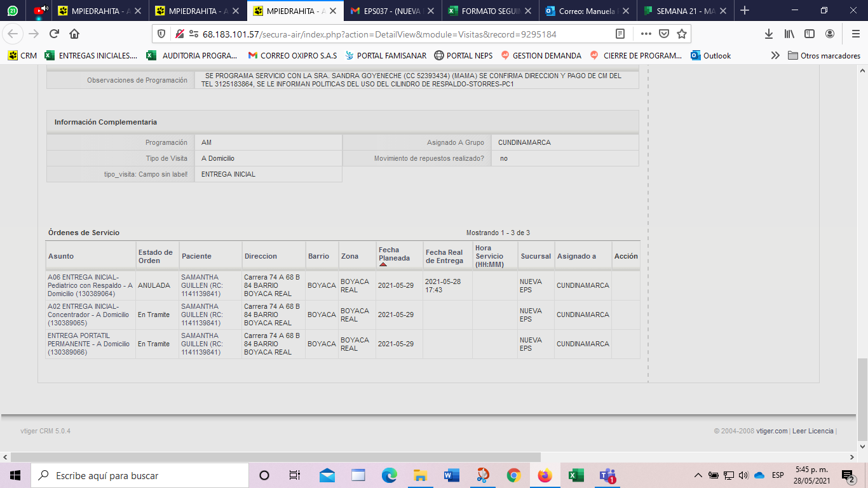
Task: Open the Windows Start menu
Action: 15,475
